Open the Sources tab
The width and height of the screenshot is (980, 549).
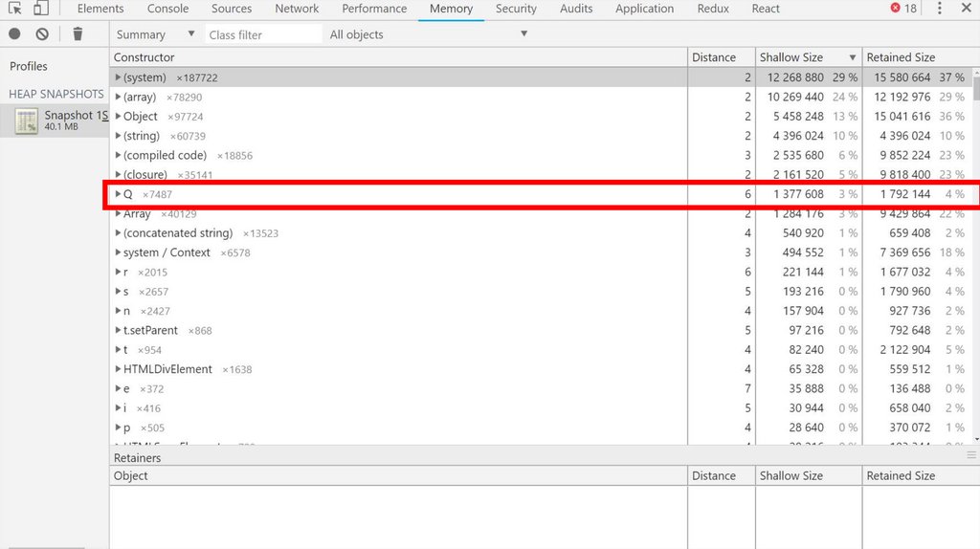coord(232,9)
